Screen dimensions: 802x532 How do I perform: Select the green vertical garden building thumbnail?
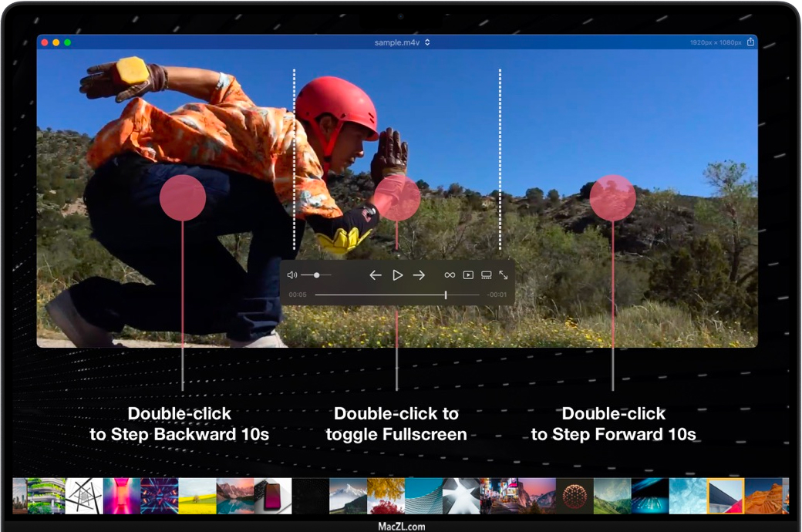point(46,496)
